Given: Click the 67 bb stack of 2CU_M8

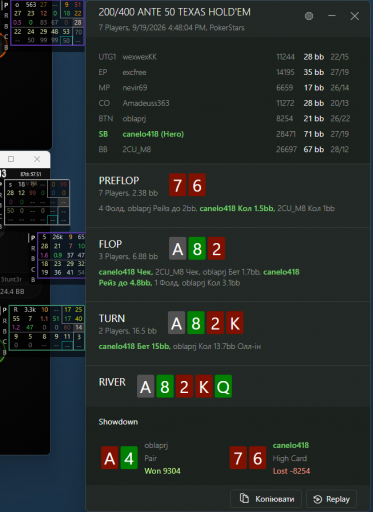Looking at the screenshot, I should pos(314,149).
